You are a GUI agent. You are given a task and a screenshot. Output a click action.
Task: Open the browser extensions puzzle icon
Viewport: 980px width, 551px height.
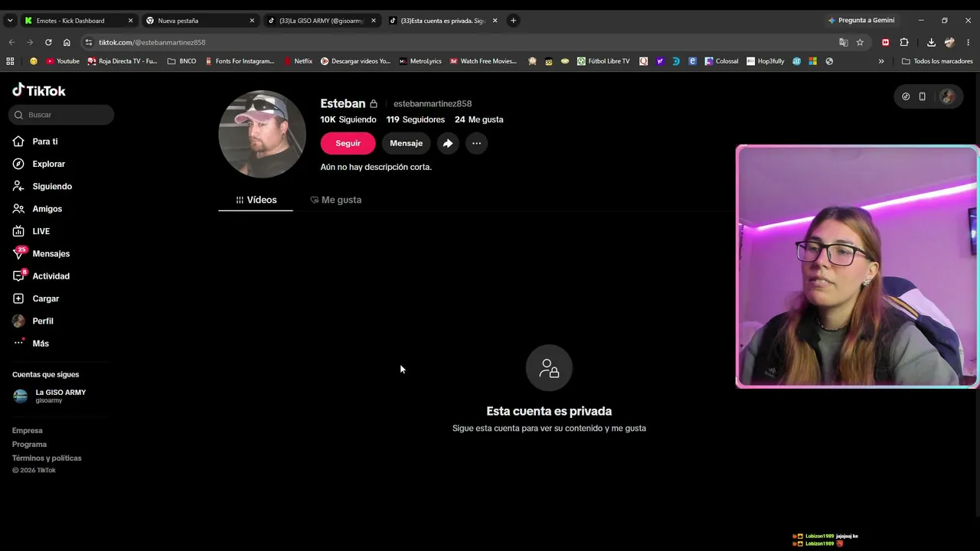(904, 42)
